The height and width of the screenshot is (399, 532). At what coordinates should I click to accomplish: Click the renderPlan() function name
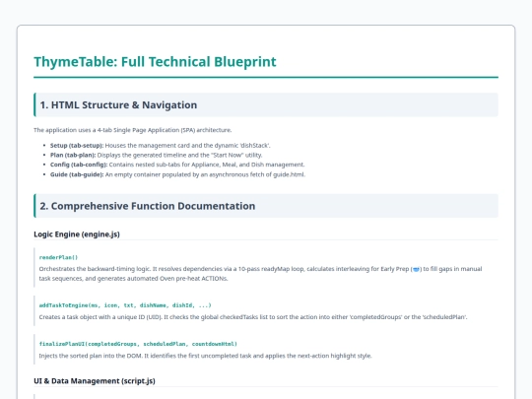pyautogui.click(x=58, y=257)
